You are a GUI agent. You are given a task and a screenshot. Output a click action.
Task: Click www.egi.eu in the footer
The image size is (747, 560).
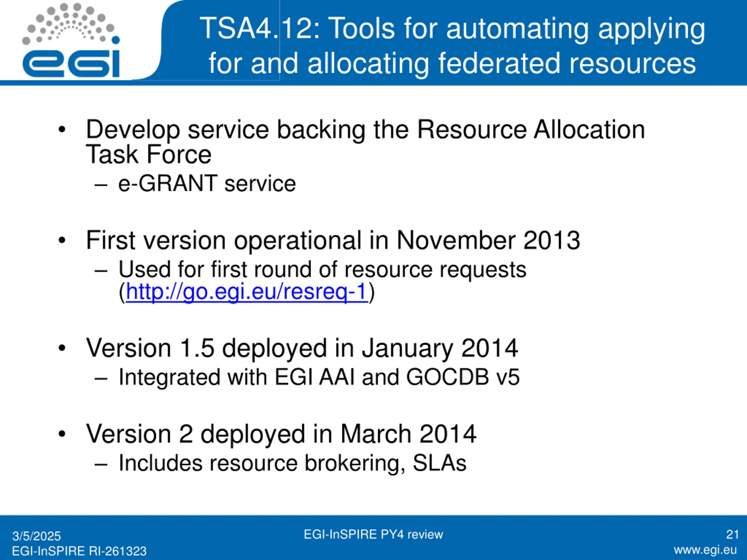[705, 550]
